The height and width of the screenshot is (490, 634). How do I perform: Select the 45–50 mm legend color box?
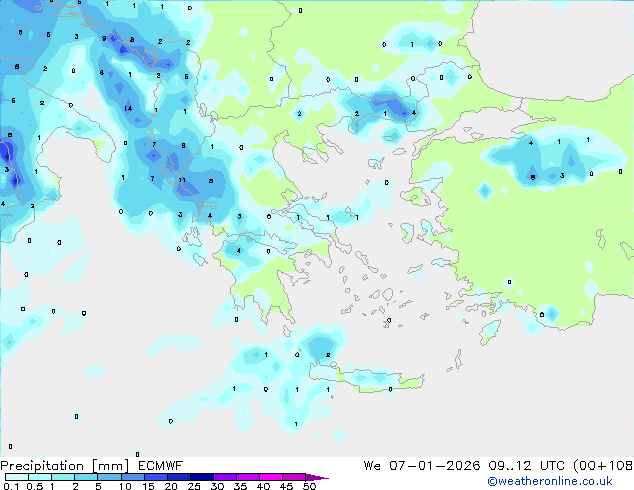pos(294,477)
